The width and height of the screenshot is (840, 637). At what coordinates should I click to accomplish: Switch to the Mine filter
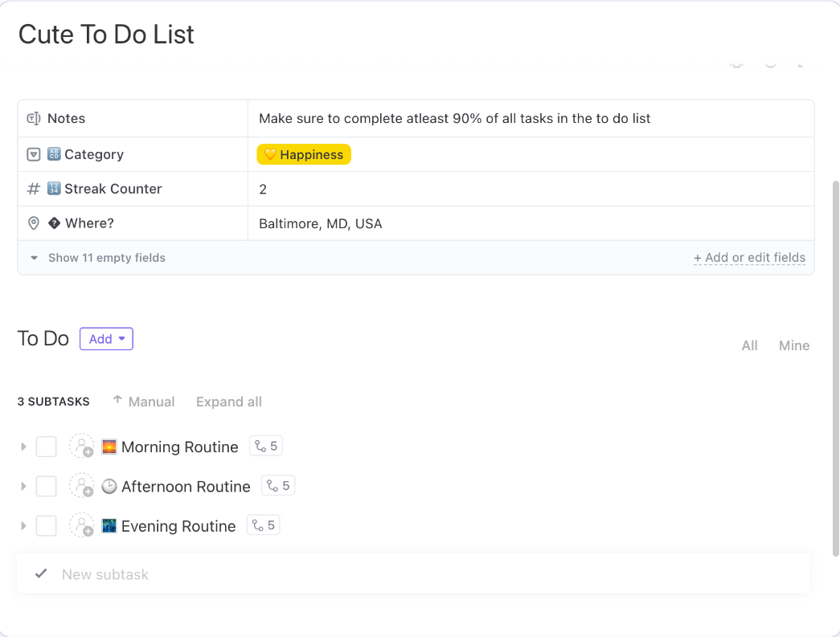(794, 345)
